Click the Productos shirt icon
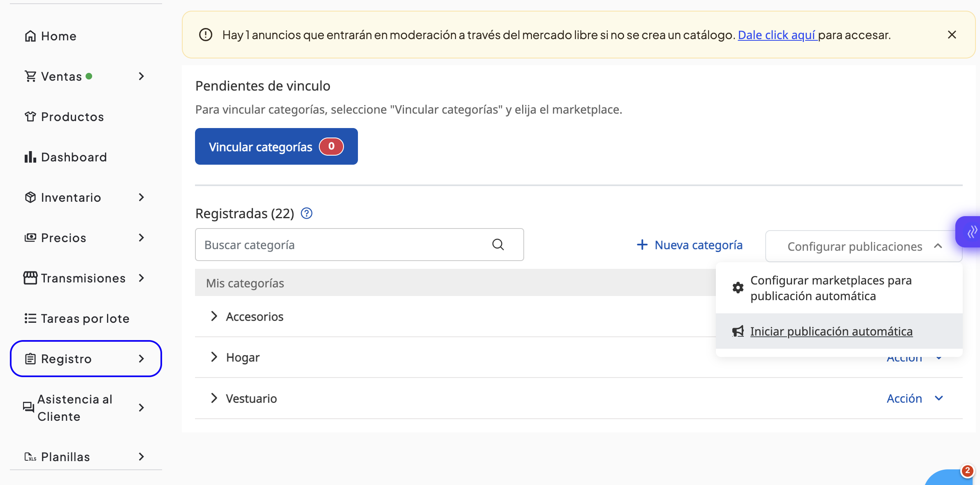The height and width of the screenshot is (485, 980). tap(30, 117)
